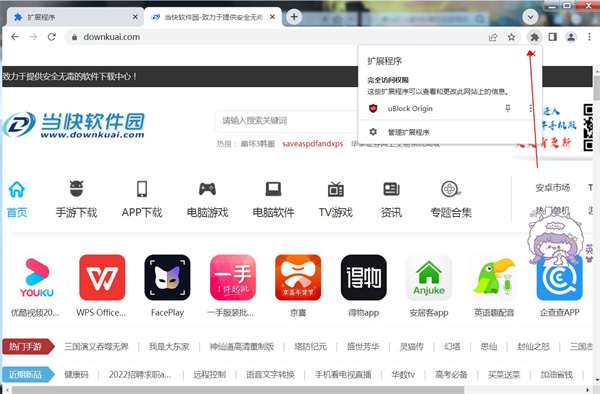Screen dimensions: 600x394
Task: Open 远程控制 link
Action: [x=209, y=374]
